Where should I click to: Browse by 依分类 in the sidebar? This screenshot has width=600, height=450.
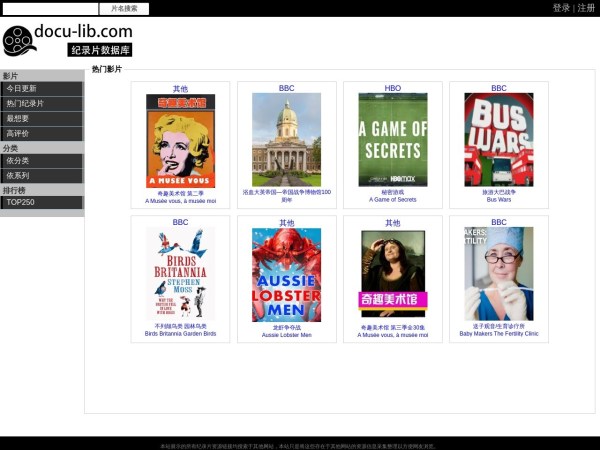coord(42,160)
